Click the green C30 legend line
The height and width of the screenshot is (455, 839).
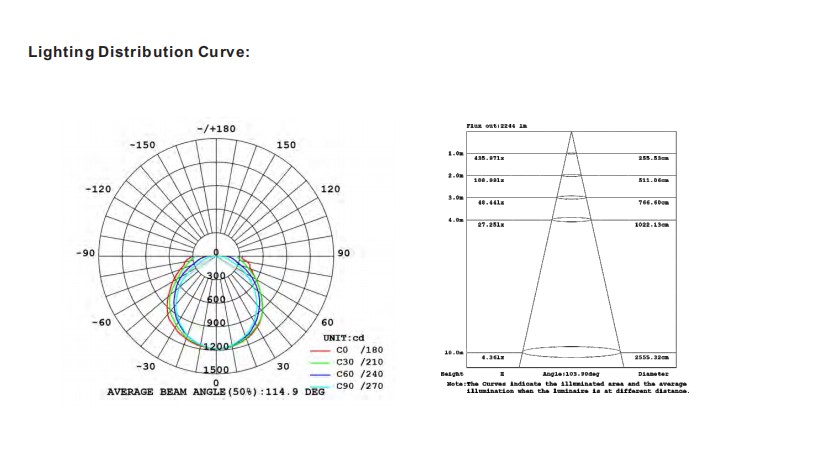pos(320,363)
